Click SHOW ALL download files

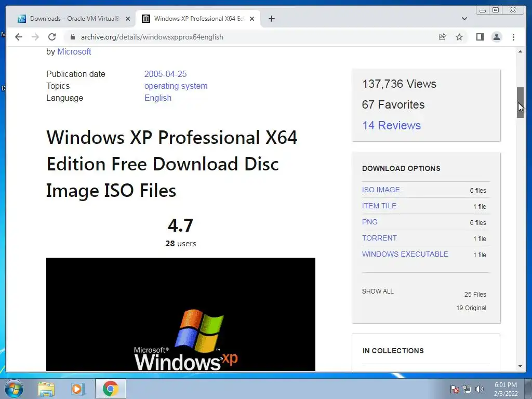point(378,291)
